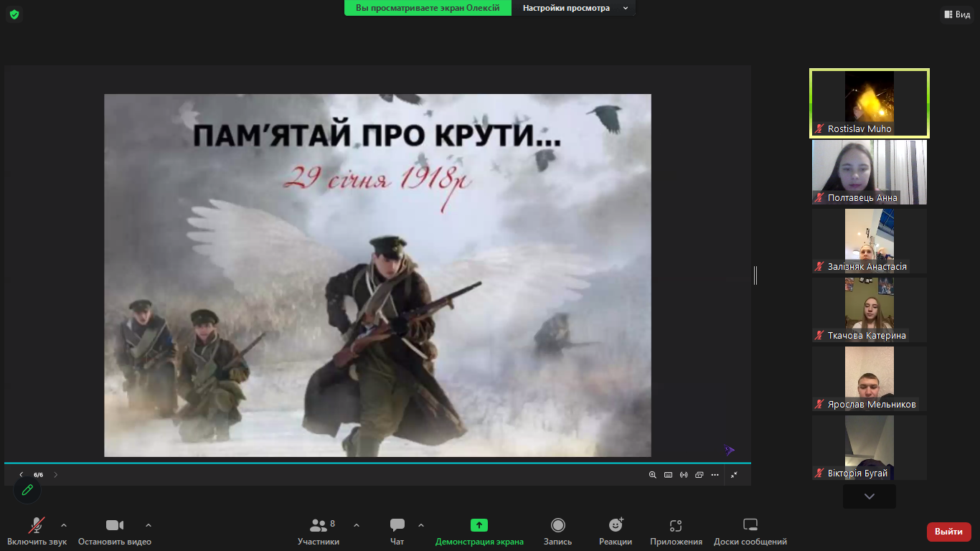Image resolution: width=980 pixels, height=551 pixels.
Task: Expand audio options arrow beside microphone
Action: [64, 525]
